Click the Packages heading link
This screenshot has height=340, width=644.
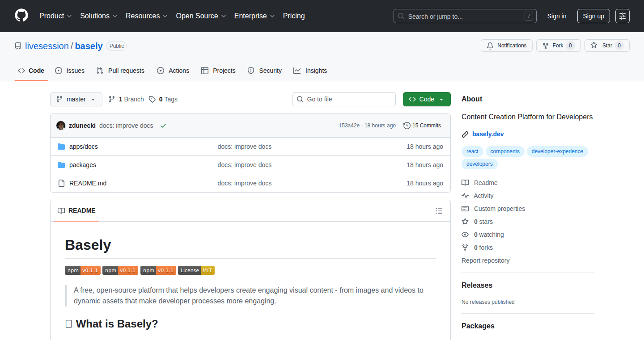[478, 326]
